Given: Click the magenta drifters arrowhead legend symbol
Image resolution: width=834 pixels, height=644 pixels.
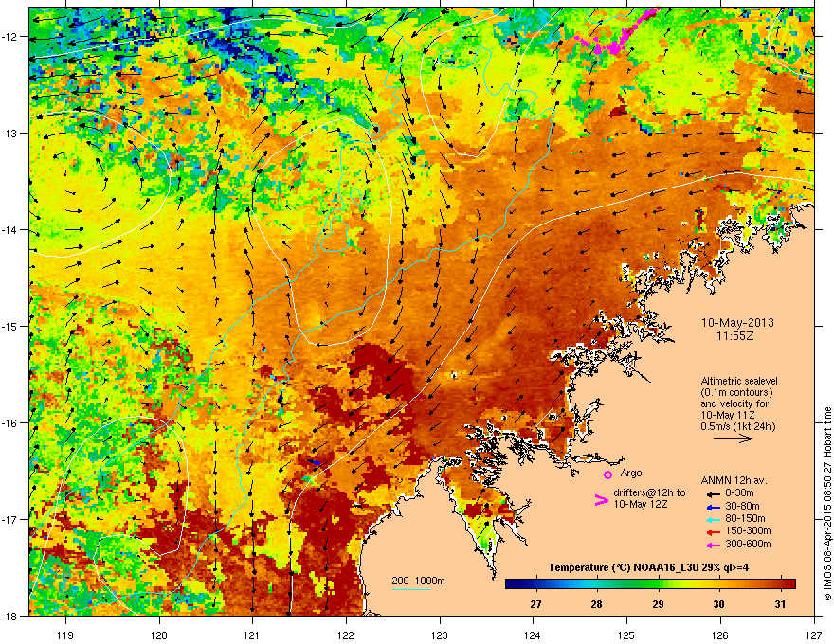Looking at the screenshot, I should 601,499.
